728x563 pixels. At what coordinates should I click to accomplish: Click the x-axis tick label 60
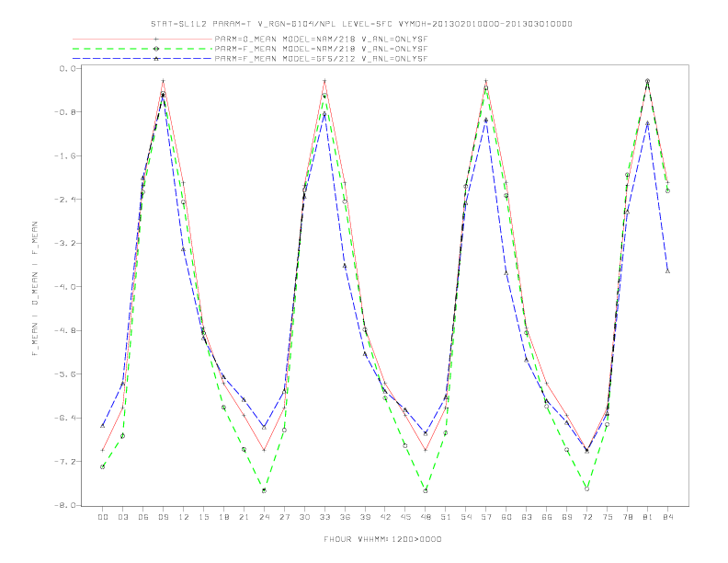pyautogui.click(x=506, y=517)
